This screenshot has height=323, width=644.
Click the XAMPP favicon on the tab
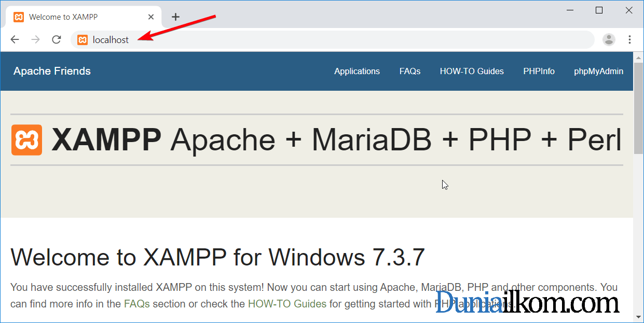[x=19, y=17]
